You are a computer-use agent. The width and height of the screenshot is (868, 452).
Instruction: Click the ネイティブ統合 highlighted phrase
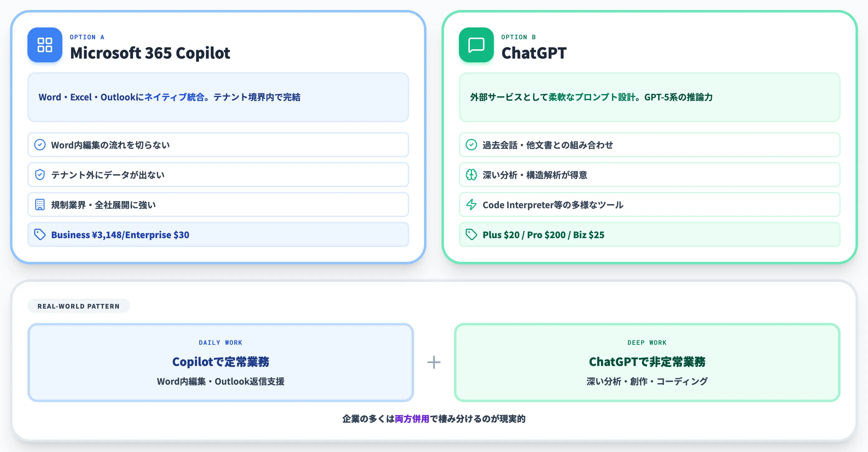coord(174,97)
